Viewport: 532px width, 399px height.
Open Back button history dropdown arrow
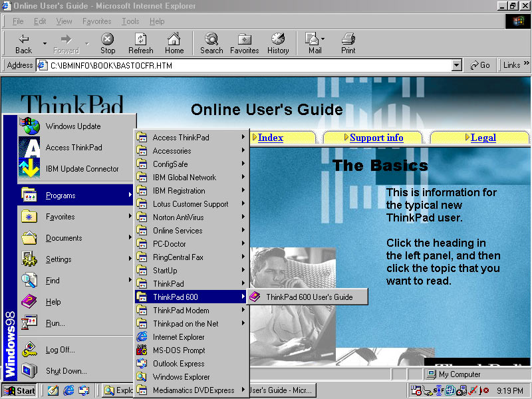[45, 43]
